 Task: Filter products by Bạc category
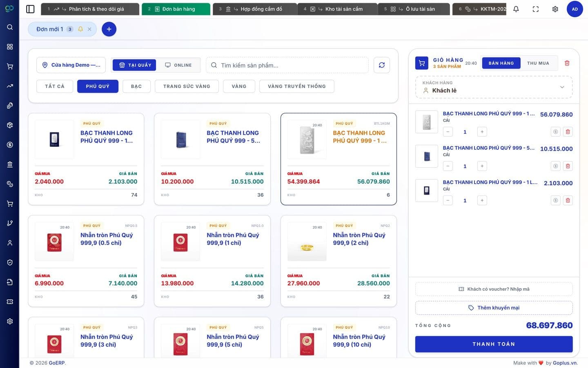(x=136, y=86)
